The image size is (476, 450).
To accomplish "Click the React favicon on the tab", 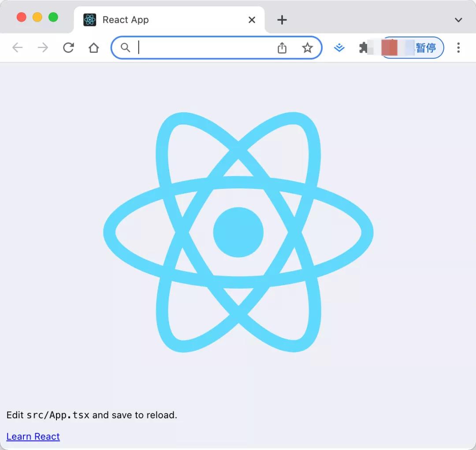I will (x=90, y=20).
